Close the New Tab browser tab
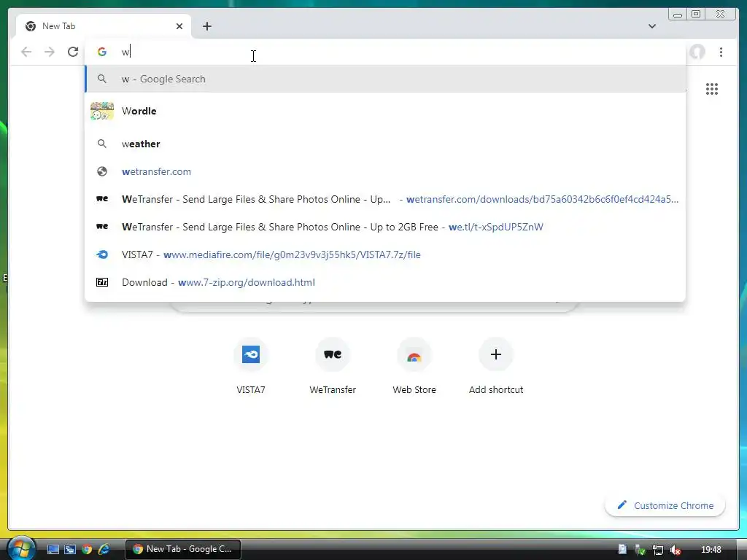This screenshot has width=747, height=560. point(179,26)
